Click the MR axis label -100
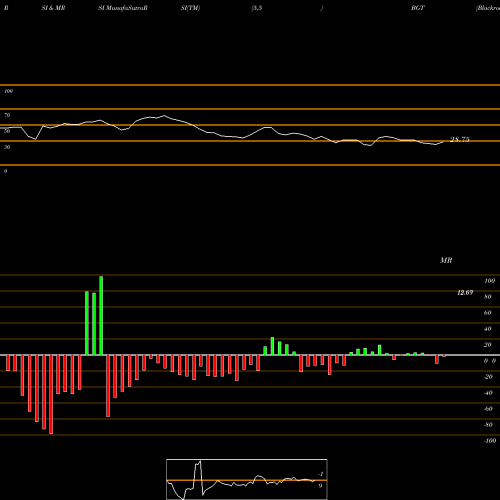This screenshot has width=500, height=500. [490, 441]
